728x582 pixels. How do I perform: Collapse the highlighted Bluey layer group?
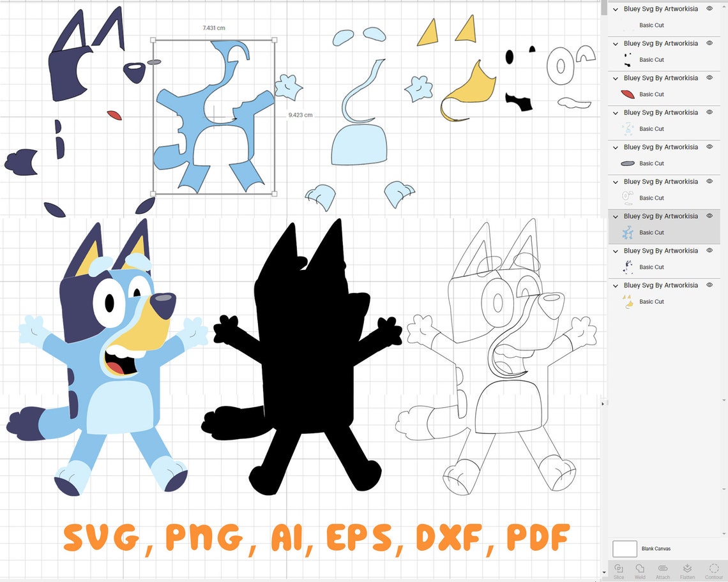click(x=614, y=216)
